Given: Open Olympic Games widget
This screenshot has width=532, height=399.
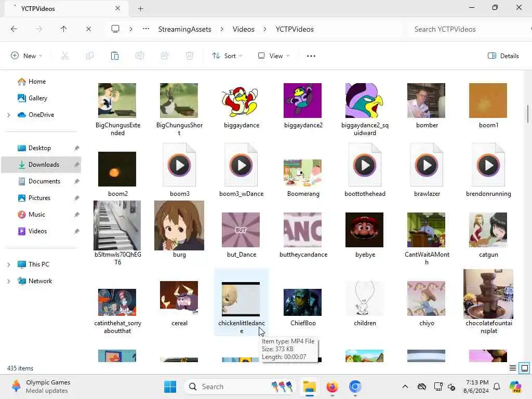Looking at the screenshot, I should click(41, 387).
